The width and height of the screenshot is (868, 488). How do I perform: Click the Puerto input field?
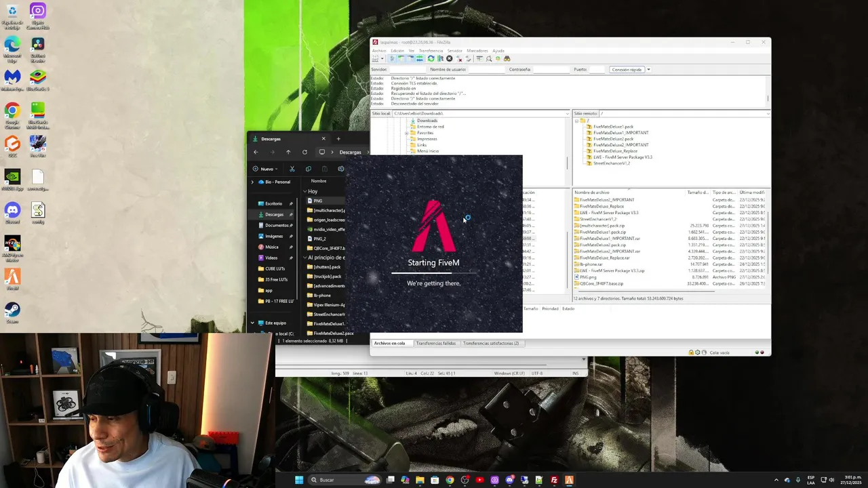(597, 69)
